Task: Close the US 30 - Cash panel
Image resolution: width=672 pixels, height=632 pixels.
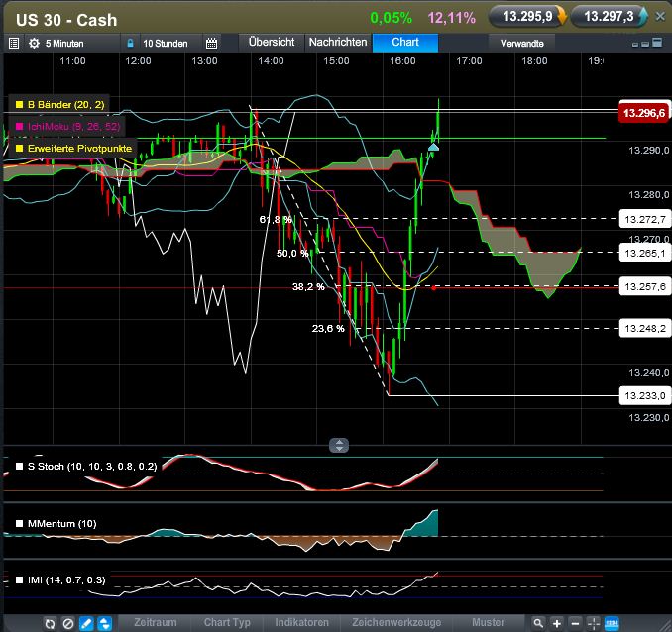Action: coord(660,17)
